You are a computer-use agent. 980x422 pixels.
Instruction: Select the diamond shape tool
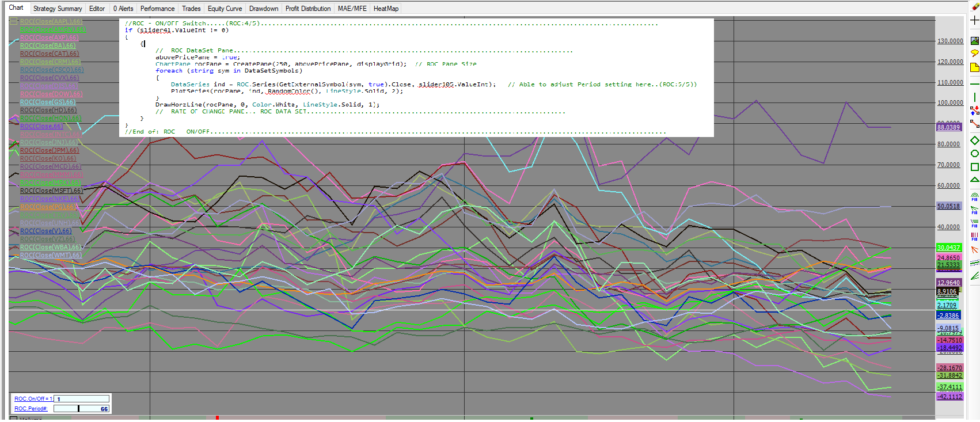(x=974, y=140)
